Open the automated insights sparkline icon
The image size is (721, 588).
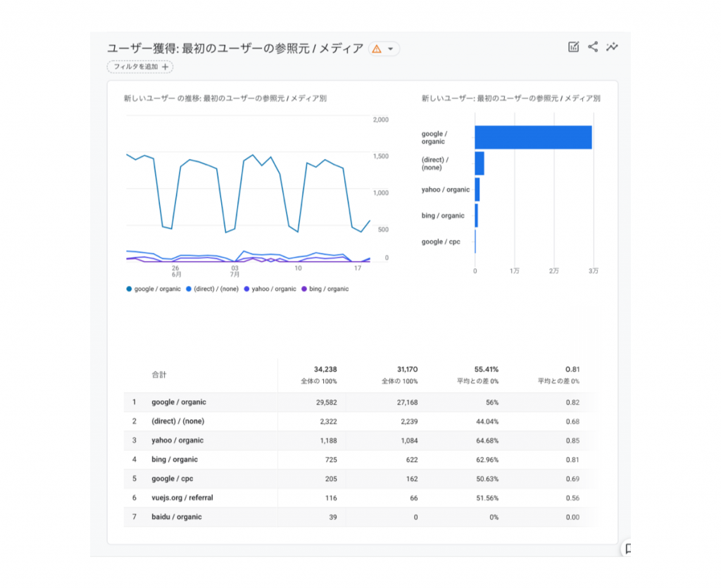(612, 47)
